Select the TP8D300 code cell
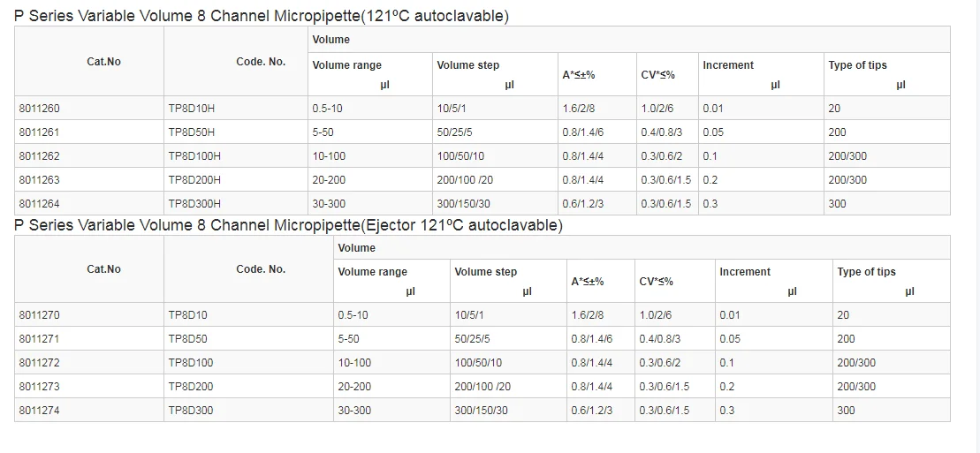 pos(191,411)
